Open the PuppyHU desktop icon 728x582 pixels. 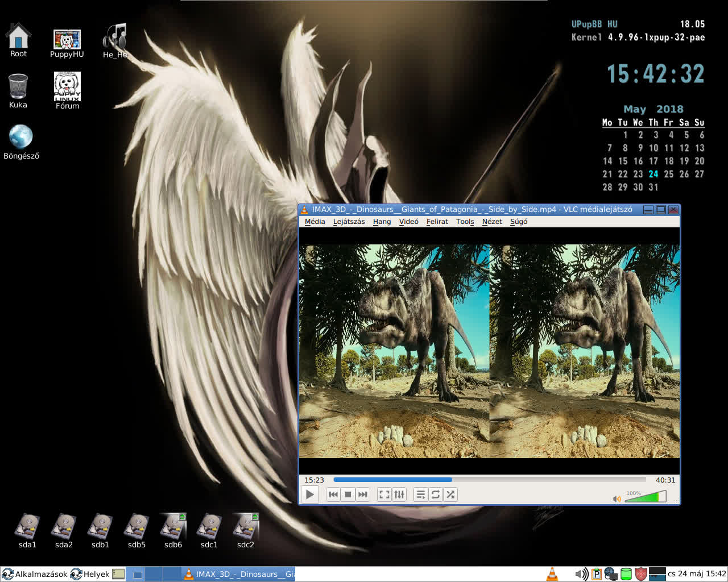[x=67, y=44]
